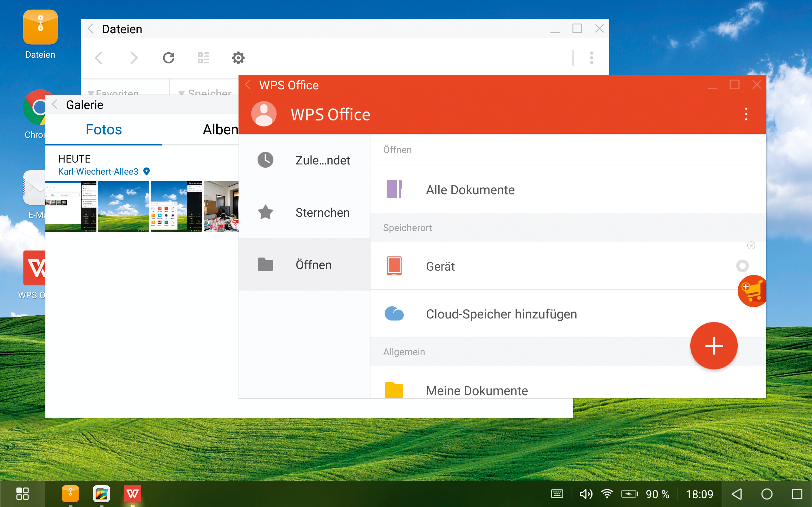Expand the Favoriten section triangle
The image size is (812, 507).
(x=91, y=92)
